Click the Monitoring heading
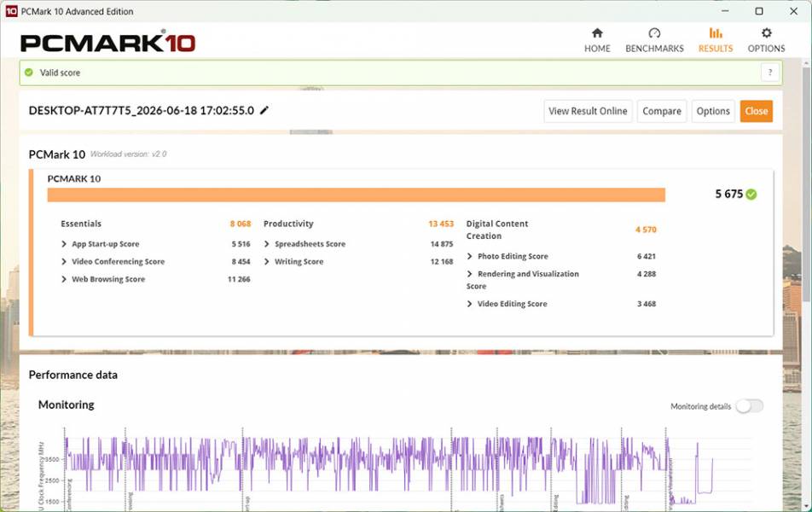 67,404
